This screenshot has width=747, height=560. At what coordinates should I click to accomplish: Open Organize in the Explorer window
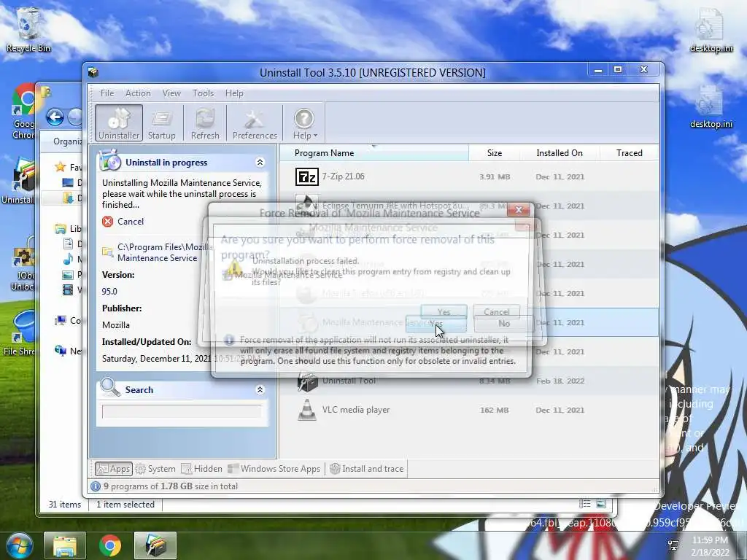point(67,141)
